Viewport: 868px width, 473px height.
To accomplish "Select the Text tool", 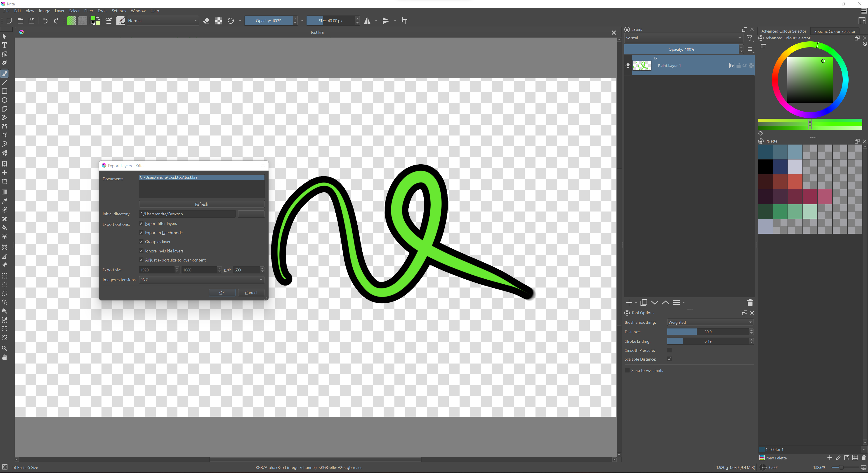I will pos(5,45).
